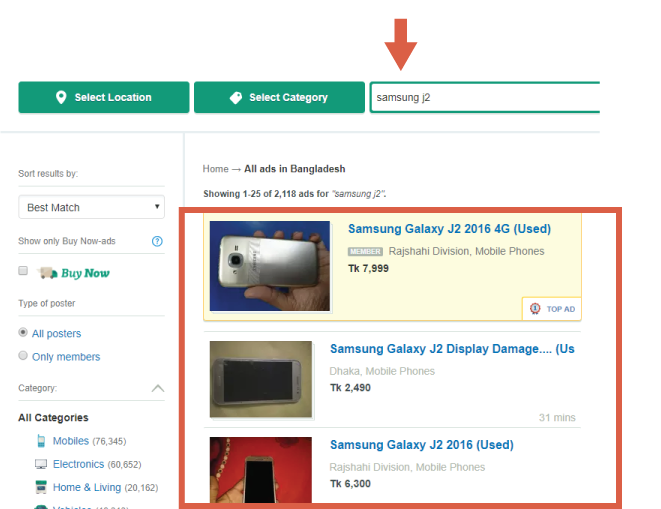Open the Electronics category link
The width and height of the screenshot is (661, 509).
78,464
